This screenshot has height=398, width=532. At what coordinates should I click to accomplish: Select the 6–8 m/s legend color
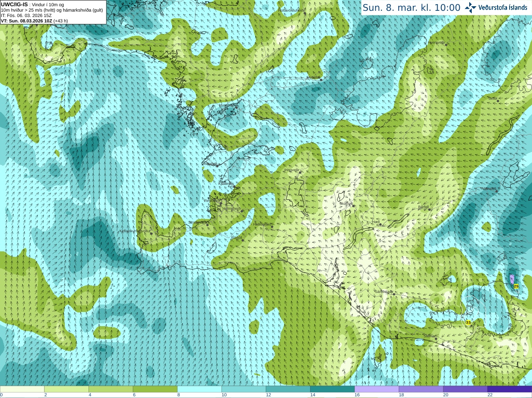click(155, 389)
